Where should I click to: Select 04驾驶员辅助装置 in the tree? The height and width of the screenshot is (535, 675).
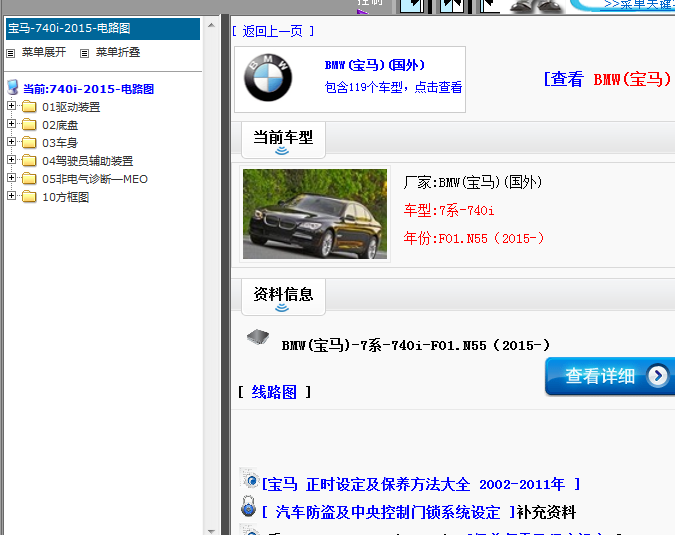pyautogui.click(x=88, y=161)
